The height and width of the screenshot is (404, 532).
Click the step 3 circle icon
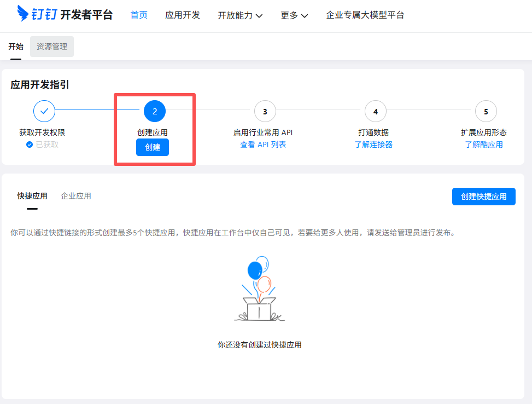(265, 111)
